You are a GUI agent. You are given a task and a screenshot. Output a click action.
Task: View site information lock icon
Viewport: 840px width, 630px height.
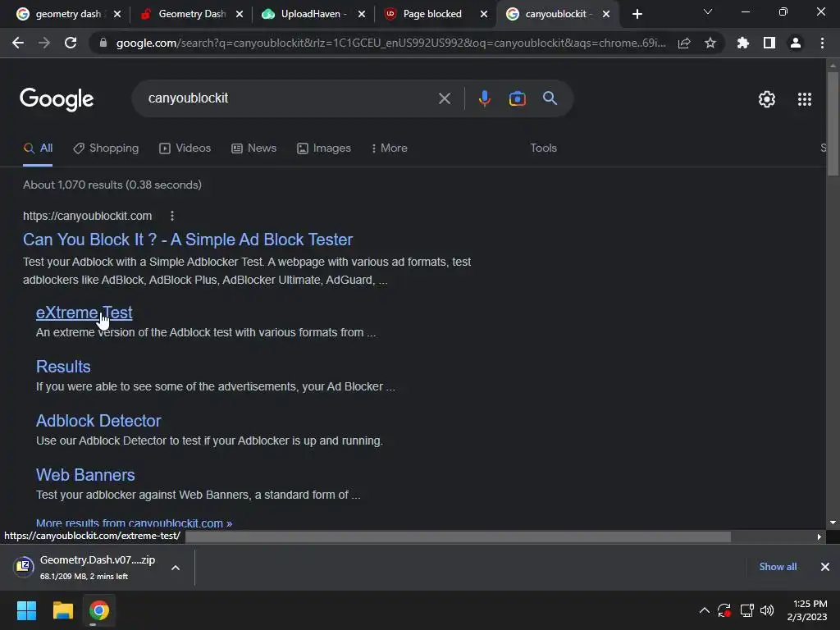(103, 43)
